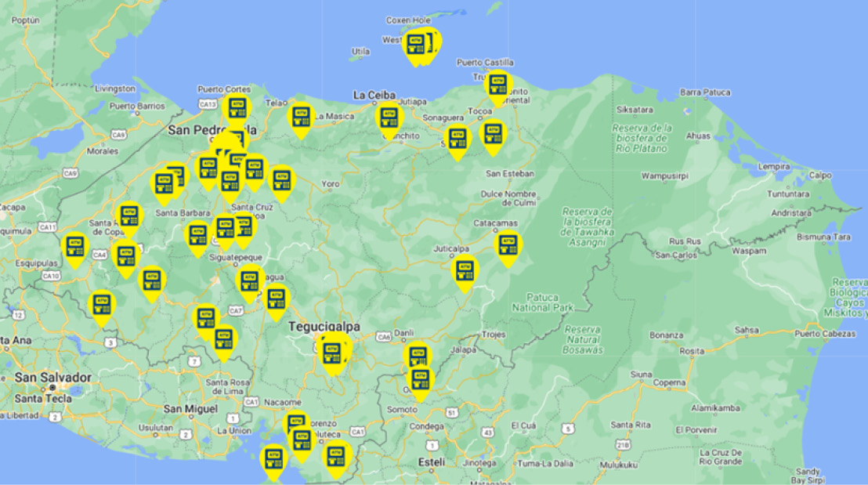Select the ATM pin at Tegucigalpa
The image size is (868, 485).
click(332, 353)
